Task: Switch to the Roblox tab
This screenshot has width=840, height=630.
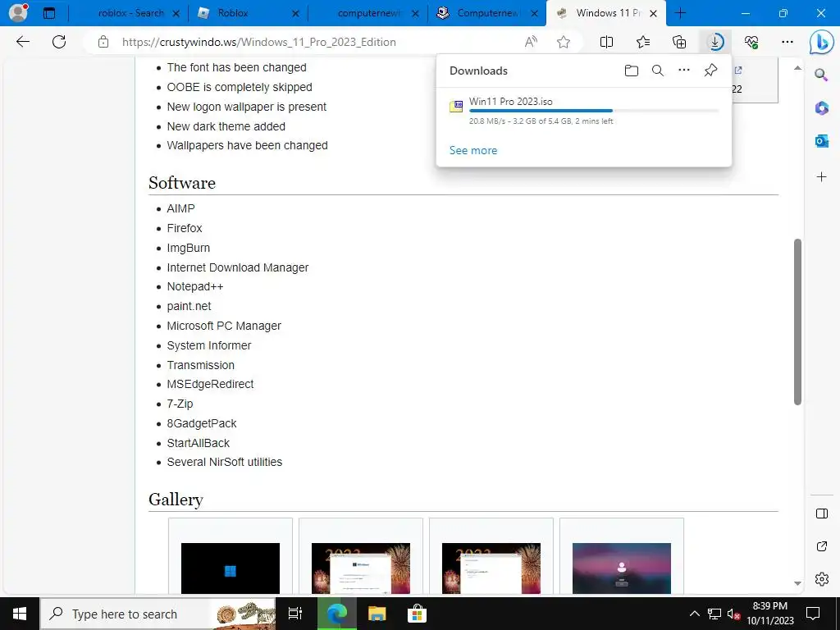Action: pyautogui.click(x=232, y=13)
